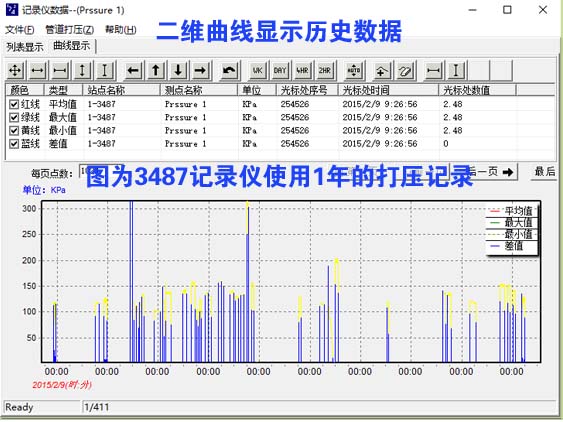Image resolution: width=563 pixels, height=422 pixels.
Task: Shift chart down with down arrow button
Action: point(178,70)
